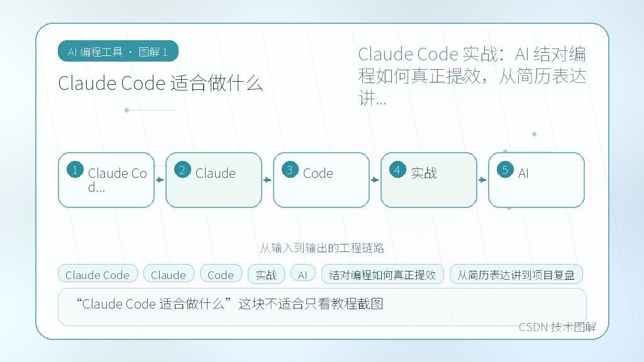Click the '实战' tag chip
This screenshot has height=362, width=644.
(x=266, y=274)
